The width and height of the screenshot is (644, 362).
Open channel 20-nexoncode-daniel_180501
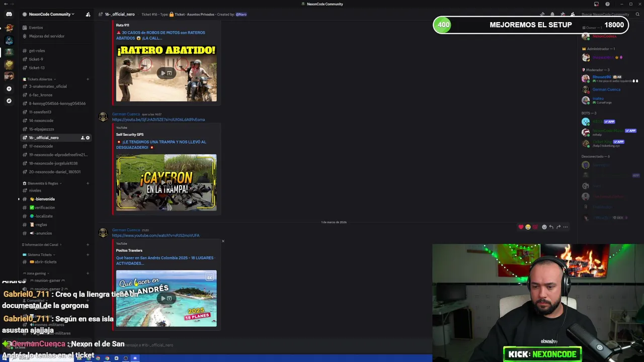point(54,172)
